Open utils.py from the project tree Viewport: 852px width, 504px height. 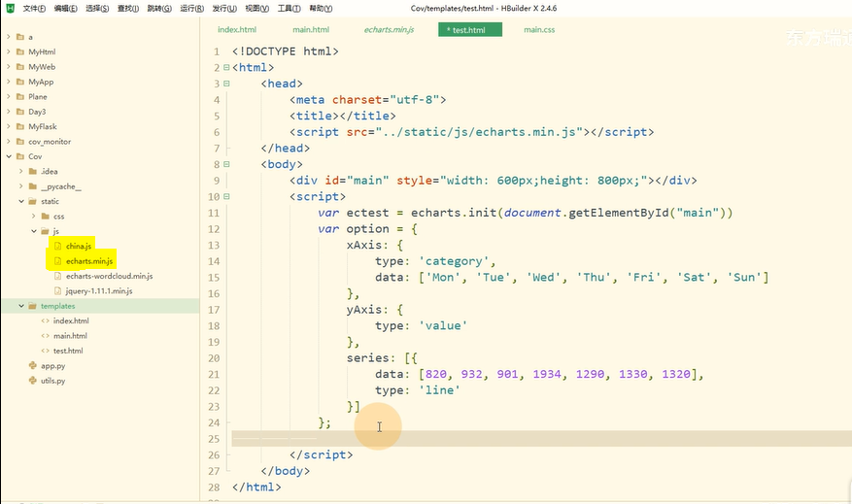[x=52, y=381]
